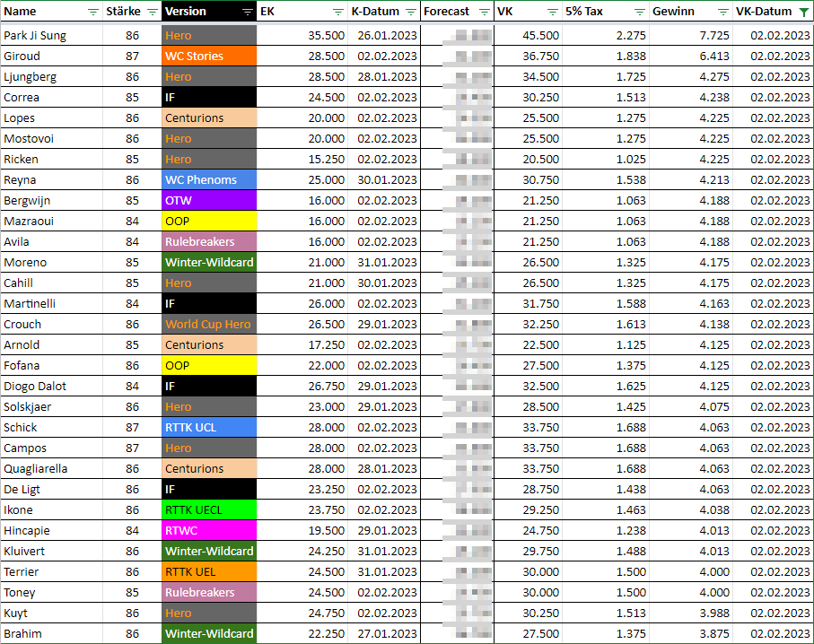Open the K-Datum column filter dropdown
Image resolution: width=814 pixels, height=644 pixels.
pyautogui.click(x=411, y=12)
